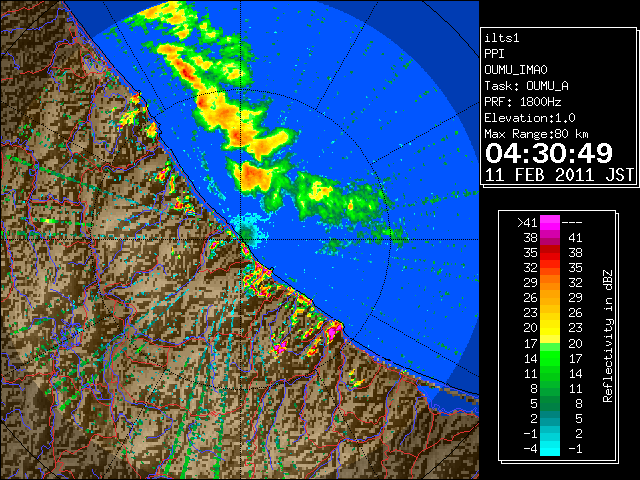Click the timestamp 04:30:49
Viewport: 640px width, 480px height.
(x=549, y=153)
